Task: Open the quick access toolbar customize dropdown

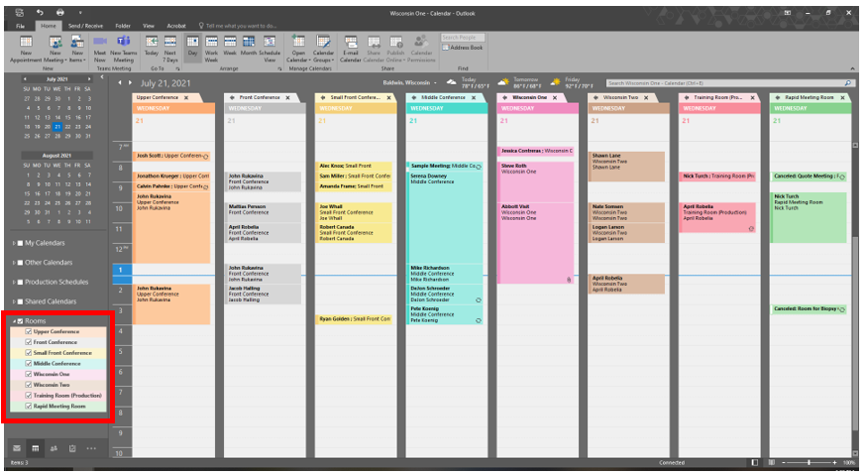Action: pos(79,12)
